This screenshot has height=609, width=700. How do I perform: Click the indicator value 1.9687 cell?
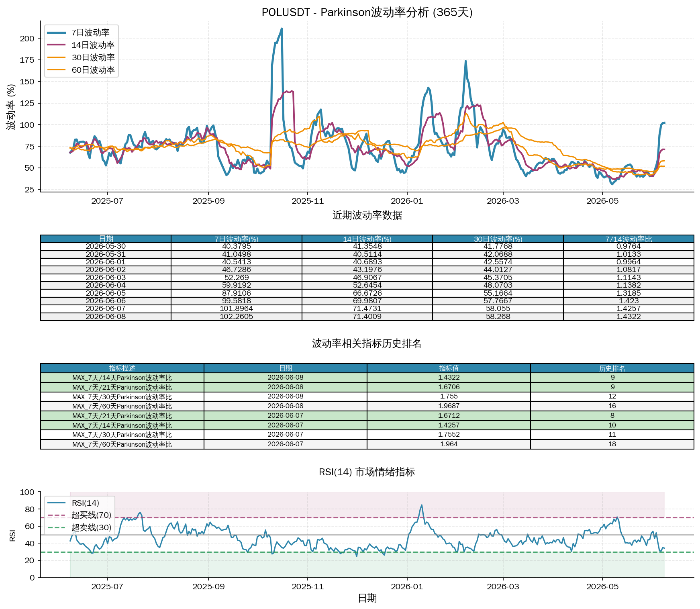pos(449,406)
